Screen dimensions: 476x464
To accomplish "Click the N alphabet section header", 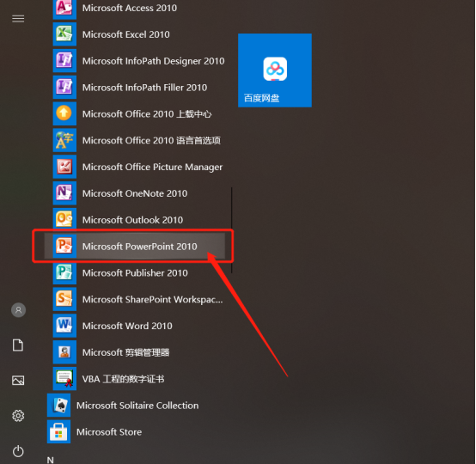I will (50, 460).
